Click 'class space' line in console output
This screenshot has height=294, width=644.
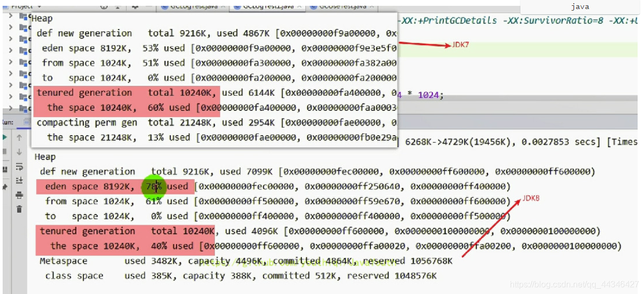point(241,276)
